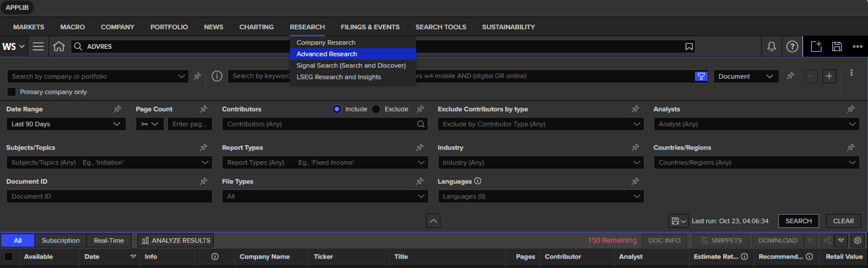Click the share results icon
The height and width of the screenshot is (268, 868).
[827, 240]
